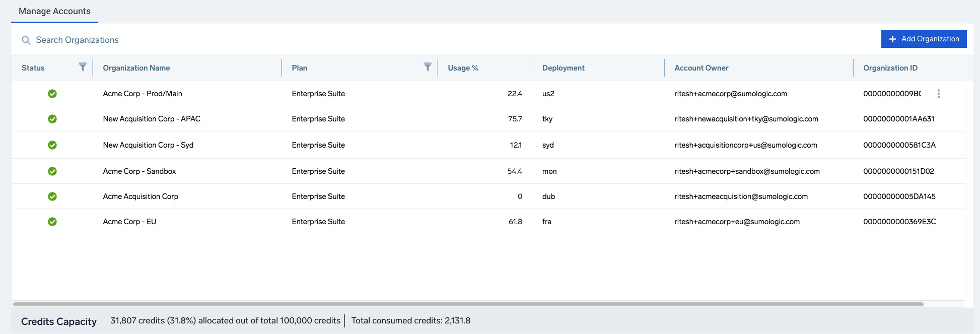Switch to the Manage Accounts tab

click(x=54, y=11)
